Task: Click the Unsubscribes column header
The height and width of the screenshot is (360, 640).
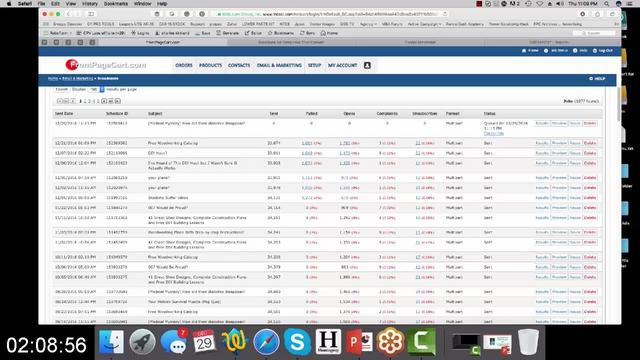Action: click(x=424, y=114)
